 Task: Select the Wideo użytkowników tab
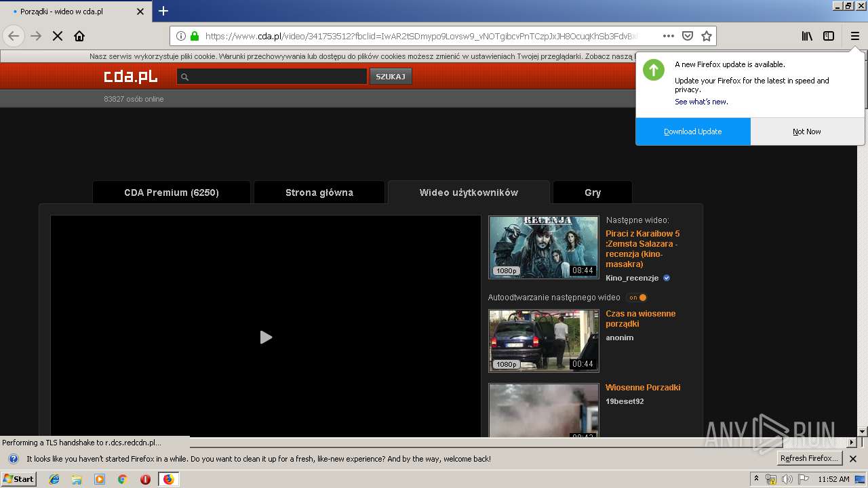(x=469, y=192)
